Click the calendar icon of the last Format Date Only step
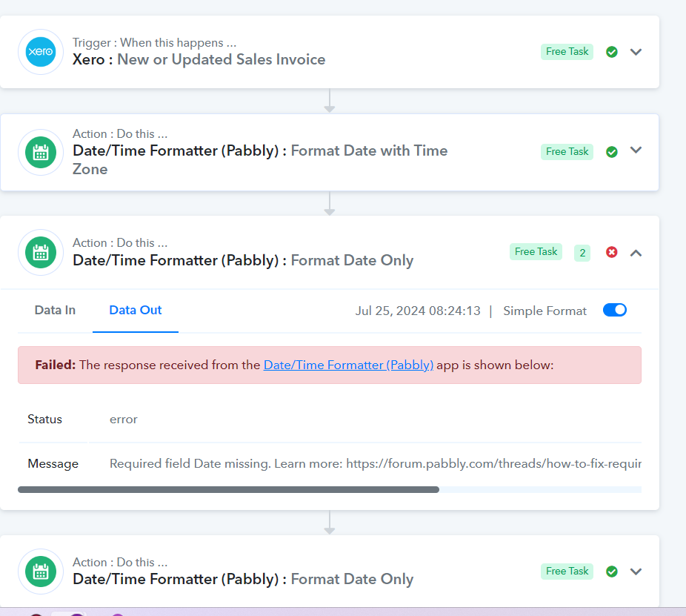 click(x=41, y=572)
